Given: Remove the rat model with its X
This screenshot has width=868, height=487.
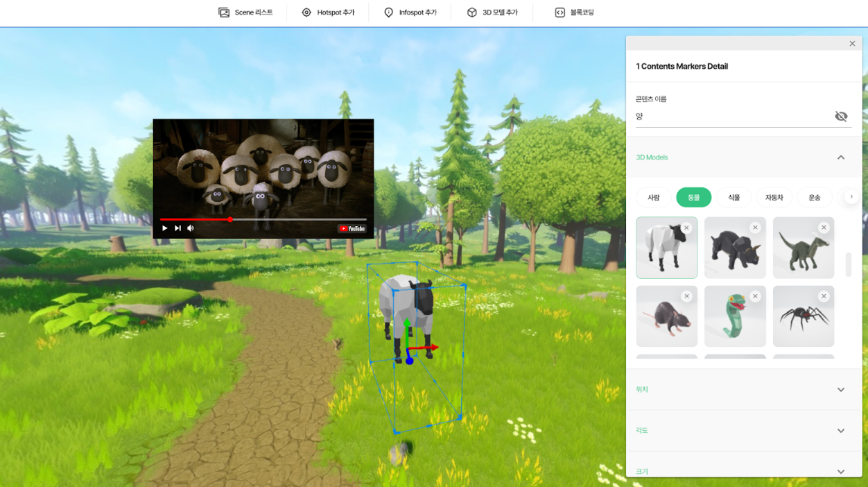Looking at the screenshot, I should pos(686,296).
